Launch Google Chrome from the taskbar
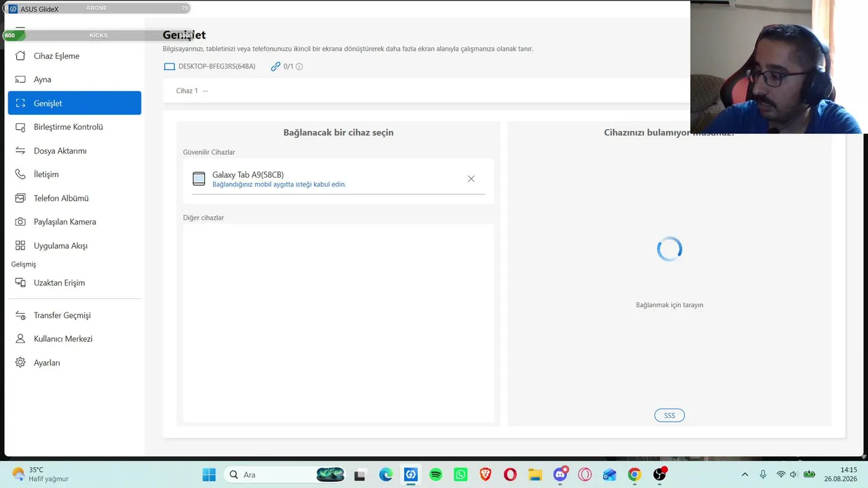The width and height of the screenshot is (868, 488). pyautogui.click(x=635, y=474)
